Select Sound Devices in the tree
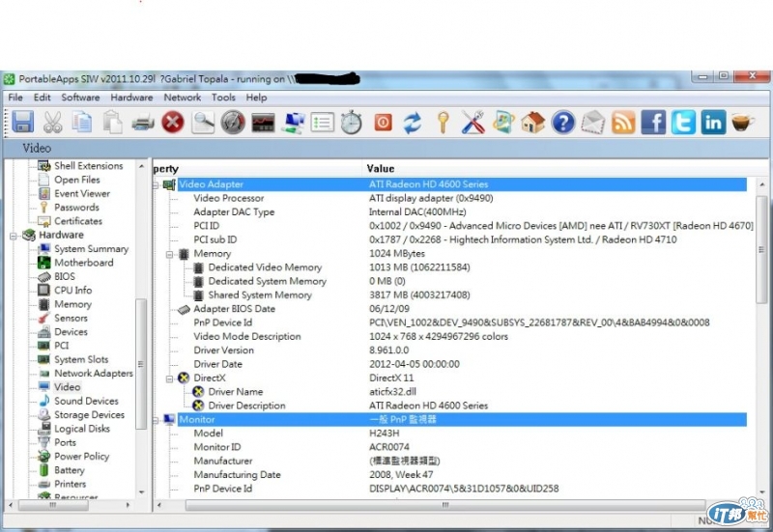Image resolution: width=773 pixels, height=532 pixels. point(86,401)
